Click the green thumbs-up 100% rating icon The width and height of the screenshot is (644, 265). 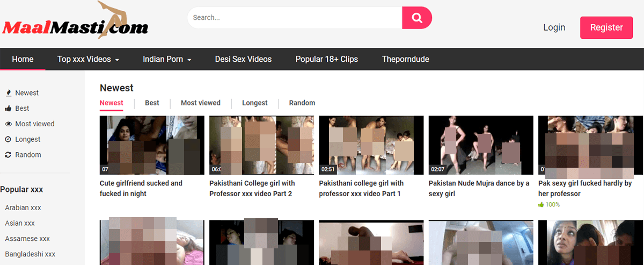[541, 205]
